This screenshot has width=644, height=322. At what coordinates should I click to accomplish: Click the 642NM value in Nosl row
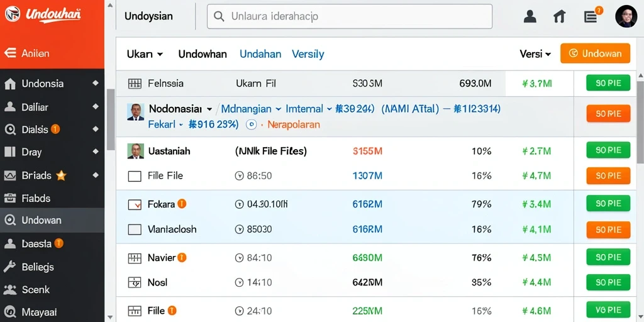(x=367, y=282)
